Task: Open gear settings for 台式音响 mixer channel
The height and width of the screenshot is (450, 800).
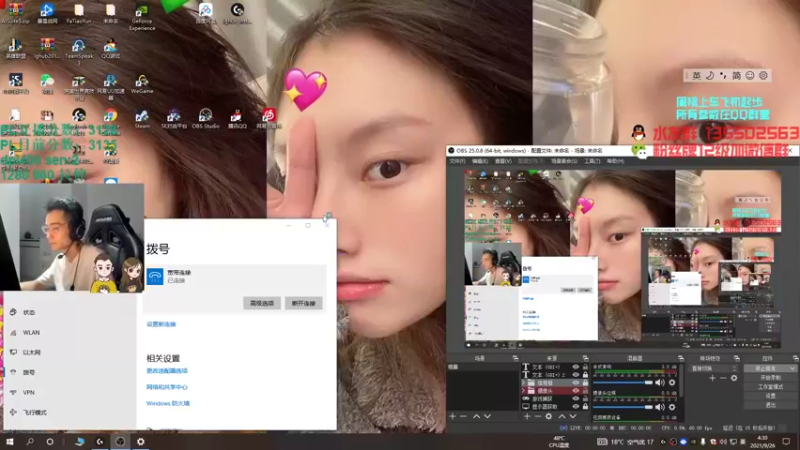Action: click(672, 382)
